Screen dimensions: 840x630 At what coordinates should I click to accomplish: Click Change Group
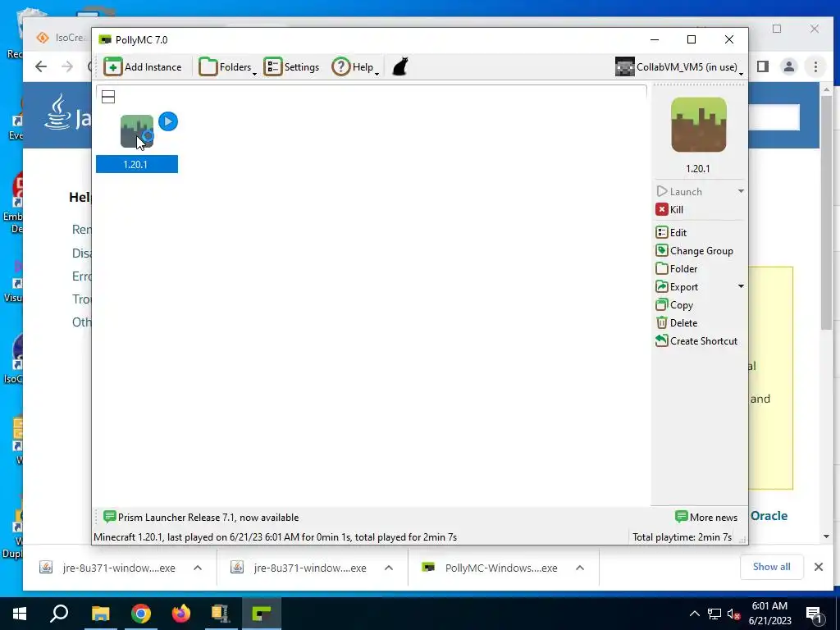(x=694, y=251)
